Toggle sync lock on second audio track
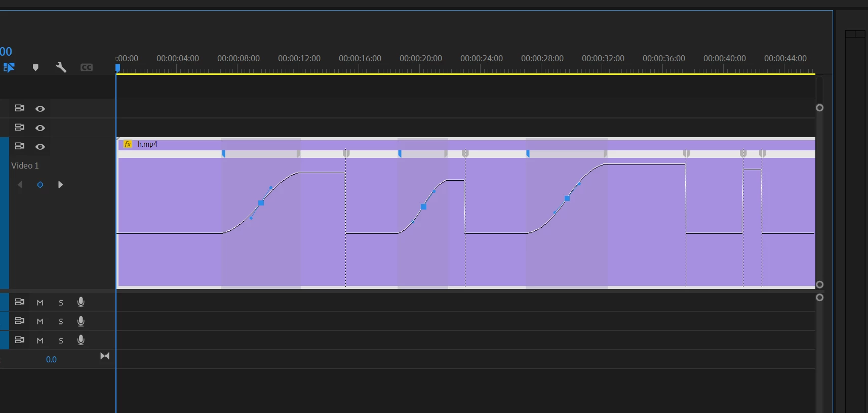Viewport: 868px width, 413px height. [x=20, y=321]
